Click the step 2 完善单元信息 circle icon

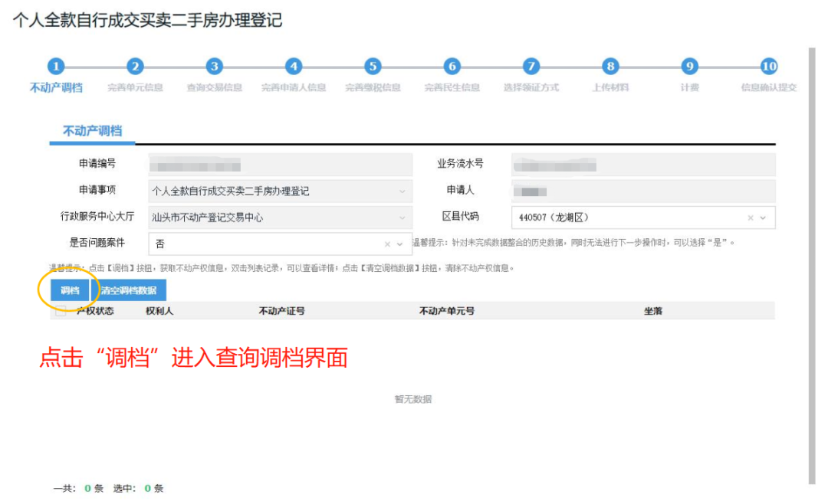[135, 67]
